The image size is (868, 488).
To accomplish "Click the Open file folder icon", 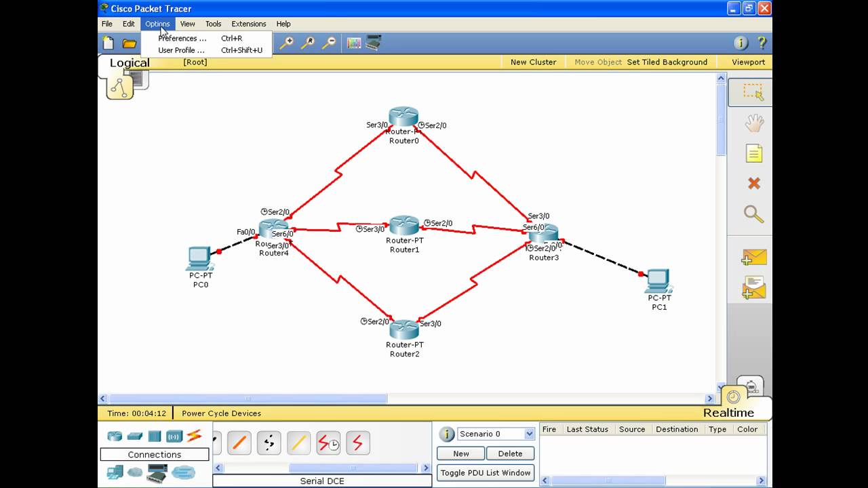I will tap(130, 43).
